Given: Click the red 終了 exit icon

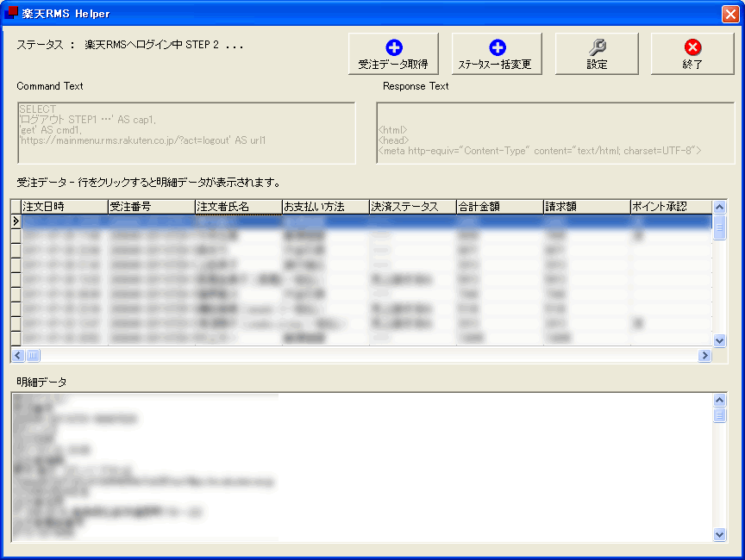Looking at the screenshot, I should tap(692, 48).
